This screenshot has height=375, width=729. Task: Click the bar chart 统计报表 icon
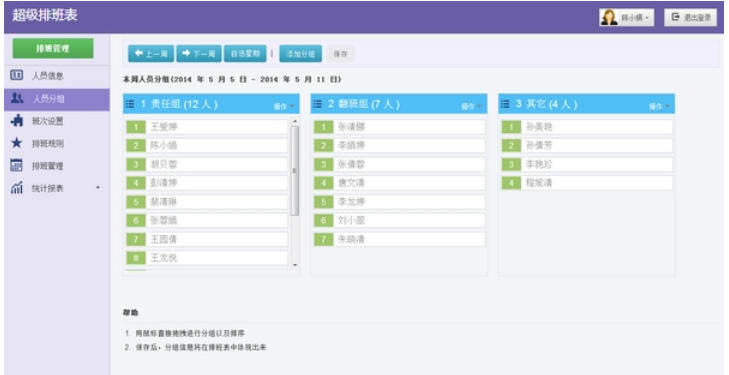16,188
